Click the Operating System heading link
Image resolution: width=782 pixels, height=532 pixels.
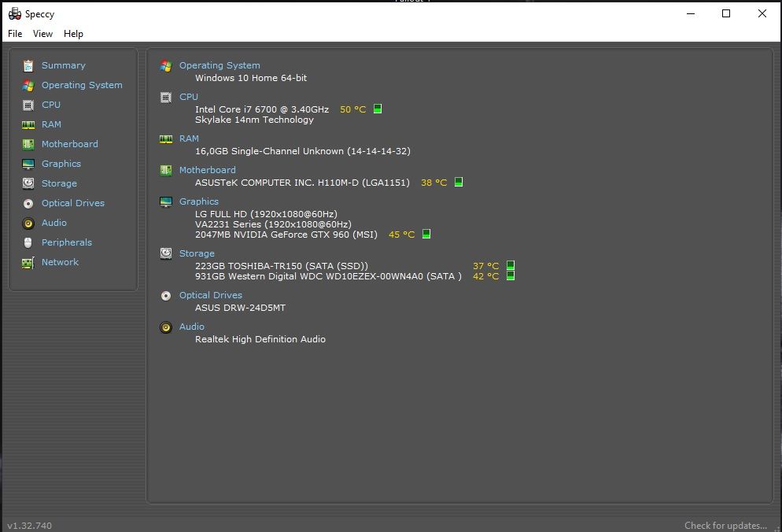pos(219,65)
